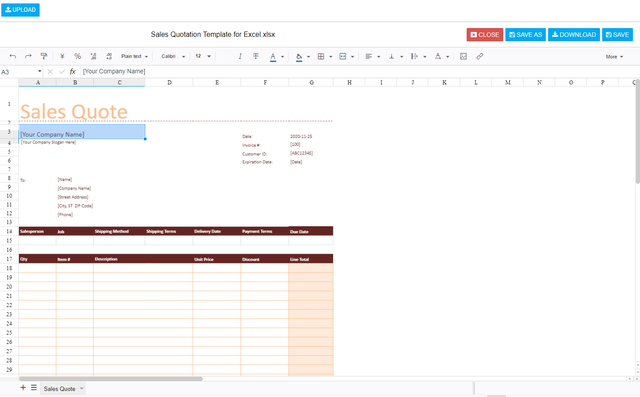Screen dimensions: 640x397
Task: Merge the selected cells
Action: point(343,56)
